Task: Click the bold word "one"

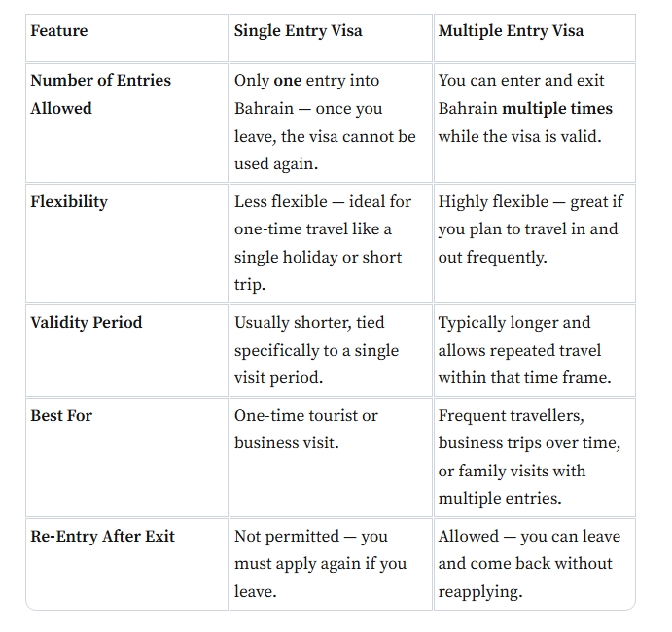Action: [x=288, y=81]
